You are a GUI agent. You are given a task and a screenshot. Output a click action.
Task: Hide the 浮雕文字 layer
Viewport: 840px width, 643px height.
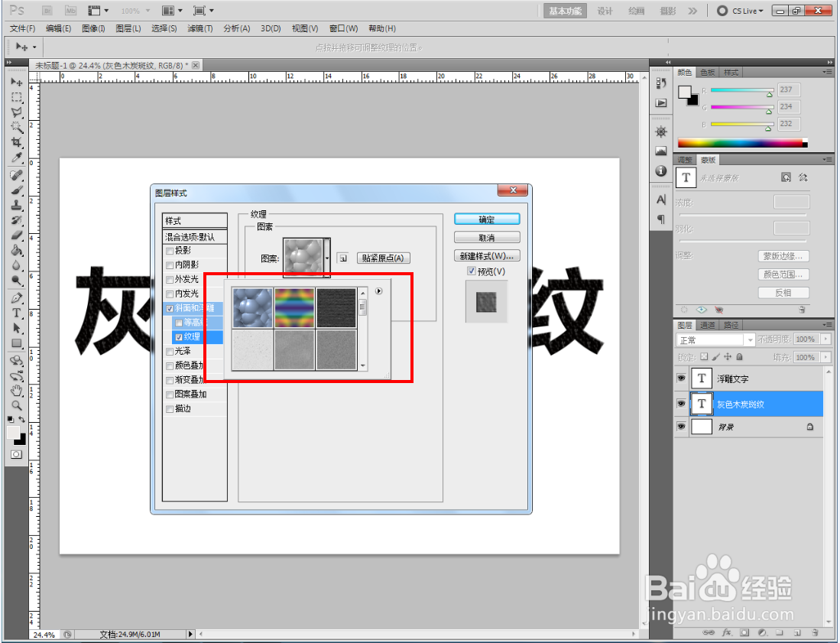point(682,378)
